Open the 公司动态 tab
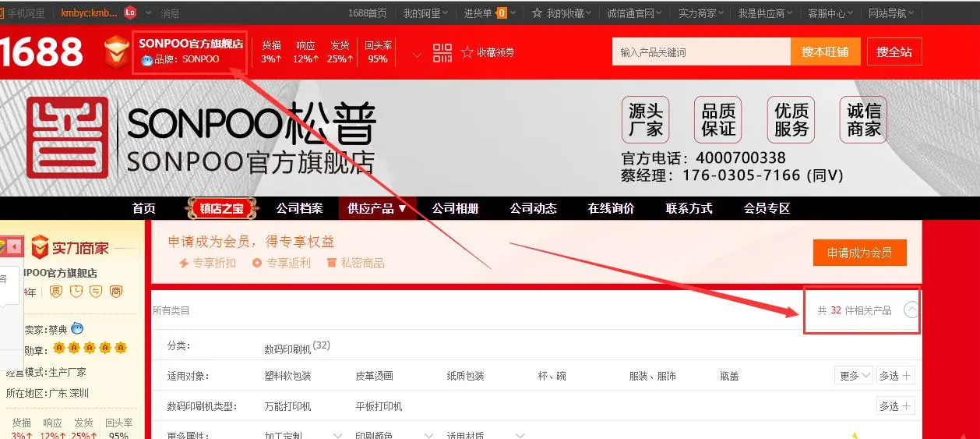Screen dimensions: 980x439 point(533,208)
